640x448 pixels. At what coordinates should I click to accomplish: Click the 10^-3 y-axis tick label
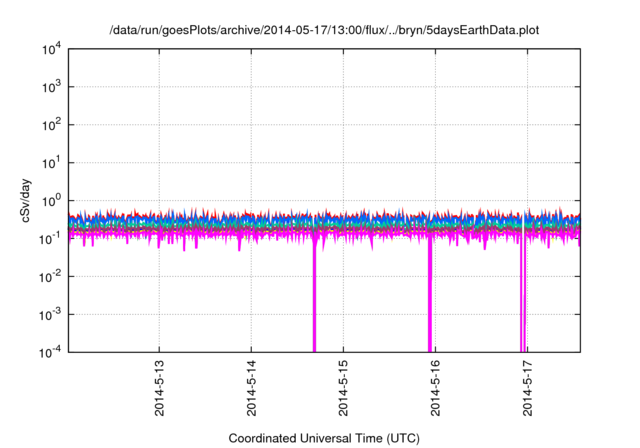[50, 315]
